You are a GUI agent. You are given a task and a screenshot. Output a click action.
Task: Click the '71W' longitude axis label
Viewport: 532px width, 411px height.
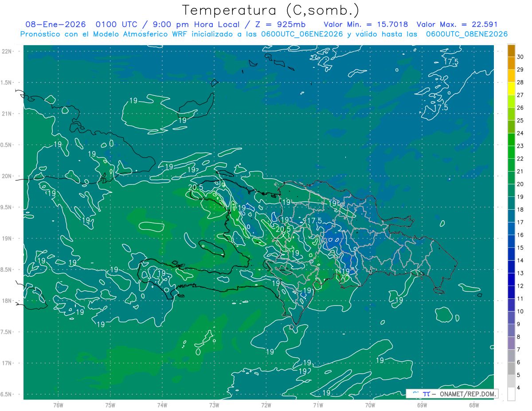[318, 405]
